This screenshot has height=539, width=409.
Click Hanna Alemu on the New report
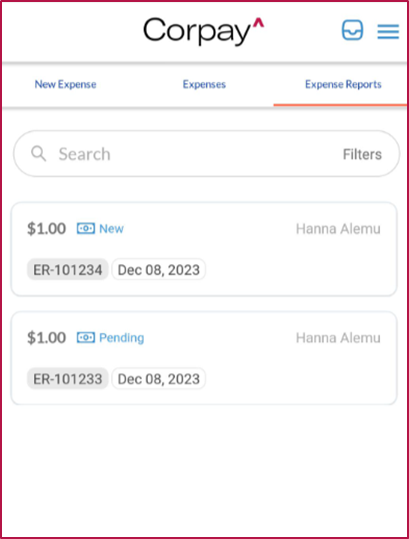338,229
